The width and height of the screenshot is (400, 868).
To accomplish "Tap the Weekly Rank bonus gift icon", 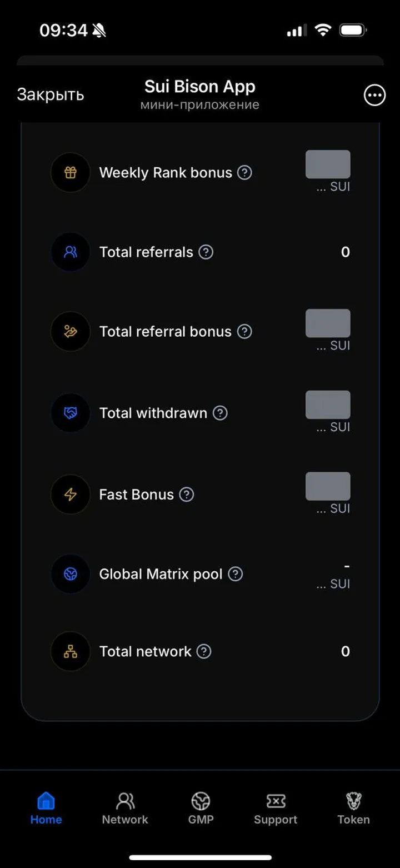I will pyautogui.click(x=70, y=172).
